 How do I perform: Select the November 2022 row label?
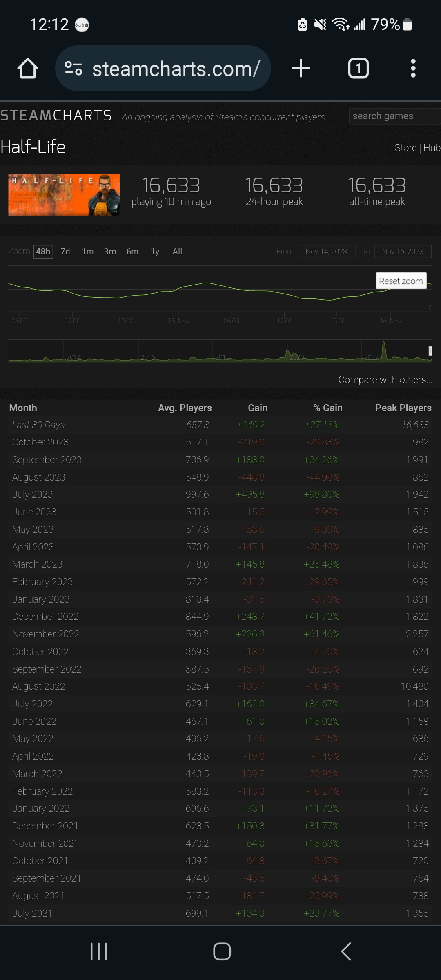pyautogui.click(x=46, y=634)
